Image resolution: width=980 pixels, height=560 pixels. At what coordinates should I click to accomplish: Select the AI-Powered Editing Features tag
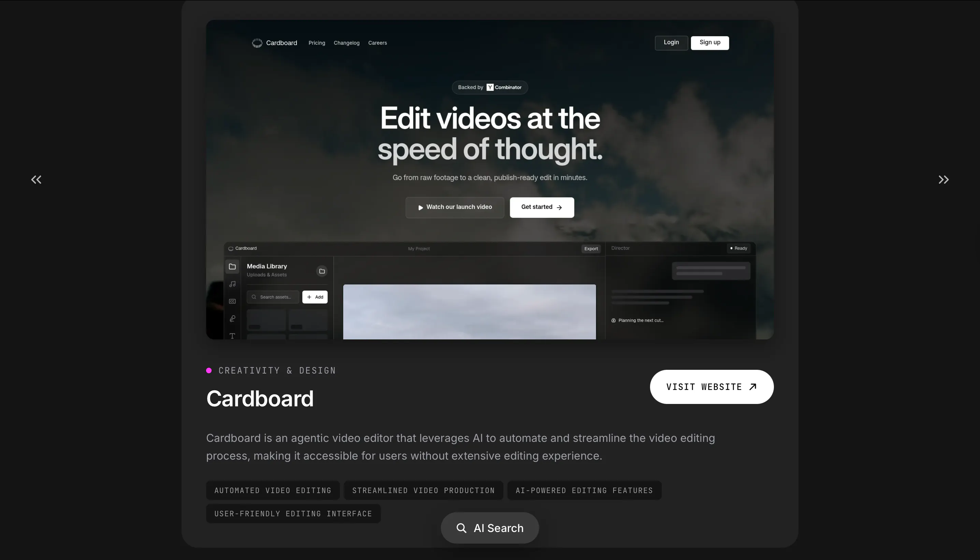584,490
